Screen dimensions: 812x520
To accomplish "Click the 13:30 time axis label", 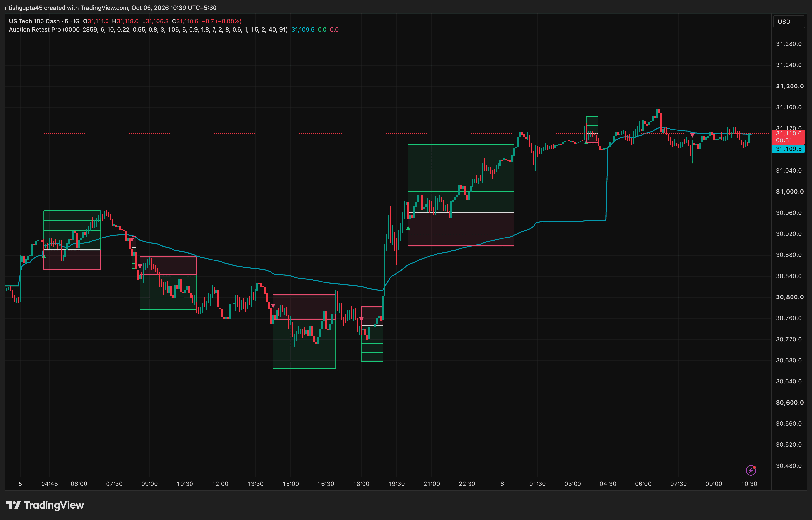I will pyautogui.click(x=255, y=484).
